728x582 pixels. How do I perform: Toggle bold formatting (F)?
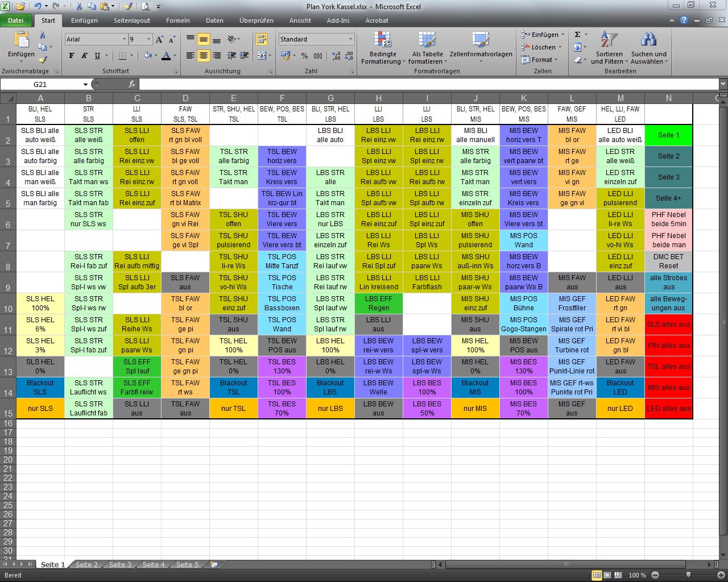click(72, 56)
